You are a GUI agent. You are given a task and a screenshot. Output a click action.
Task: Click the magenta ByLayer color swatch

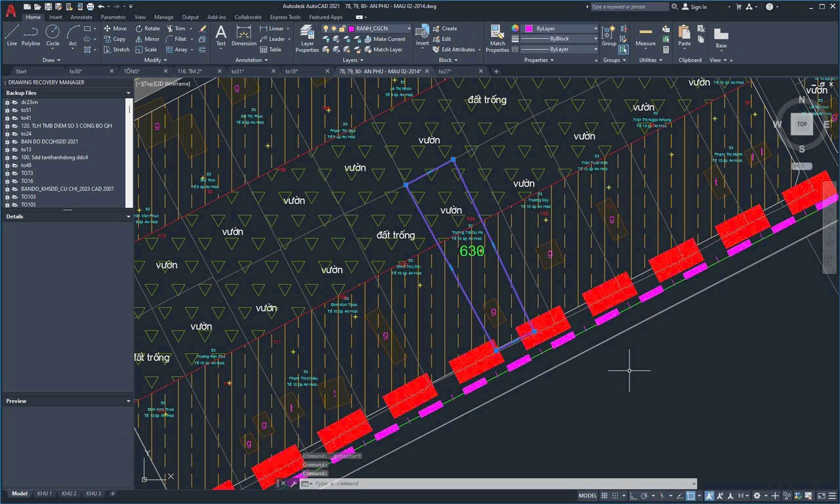pos(529,29)
